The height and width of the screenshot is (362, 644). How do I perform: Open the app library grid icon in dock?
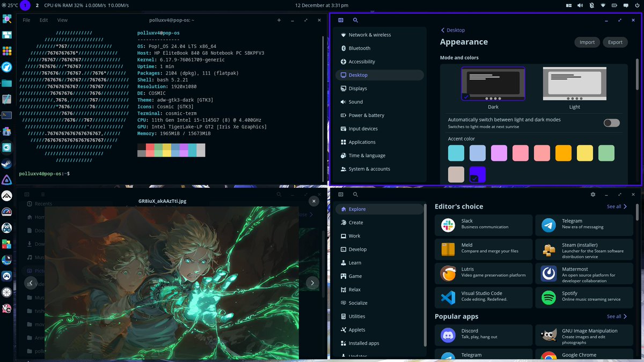click(6, 51)
